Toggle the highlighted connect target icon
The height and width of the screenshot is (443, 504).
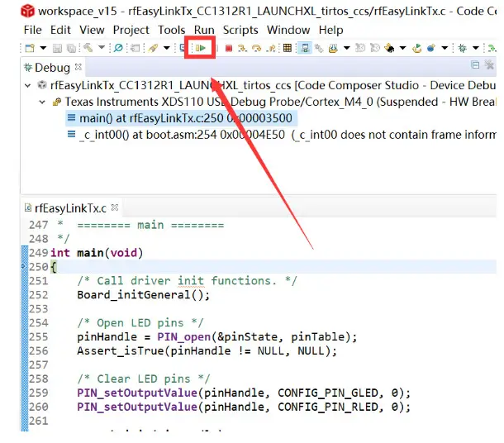tap(304, 49)
